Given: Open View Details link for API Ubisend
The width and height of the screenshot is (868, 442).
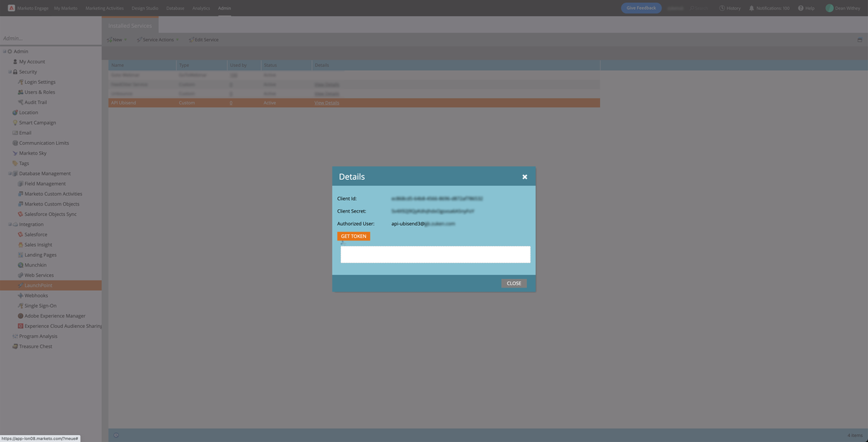Looking at the screenshot, I should (327, 103).
